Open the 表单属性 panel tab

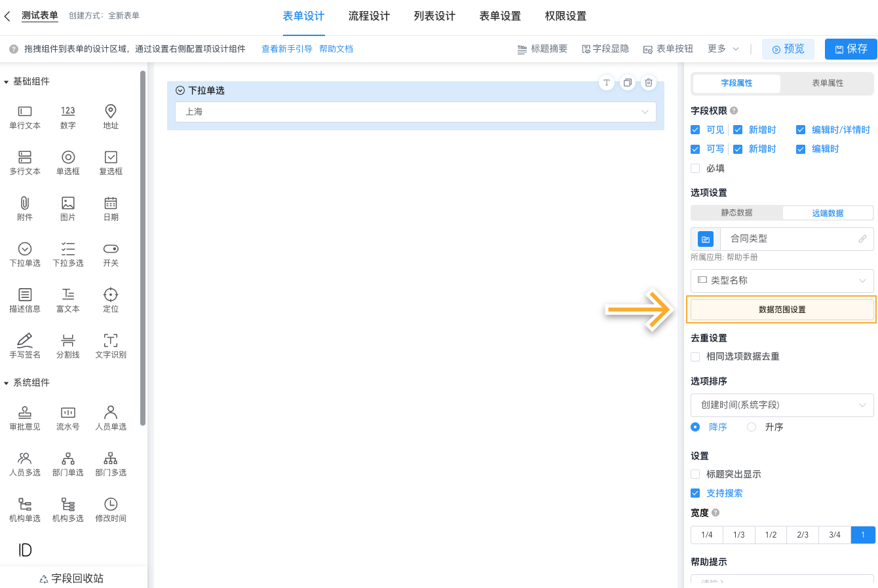(827, 84)
